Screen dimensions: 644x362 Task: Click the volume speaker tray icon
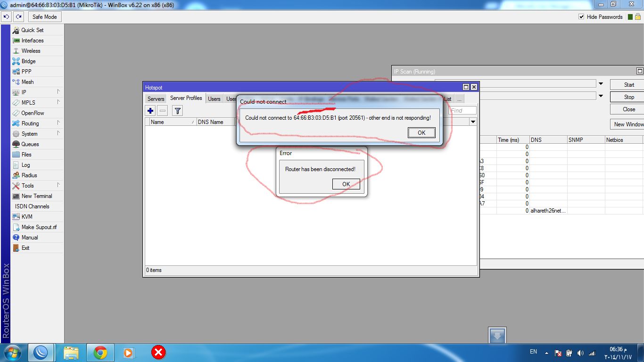(x=580, y=353)
